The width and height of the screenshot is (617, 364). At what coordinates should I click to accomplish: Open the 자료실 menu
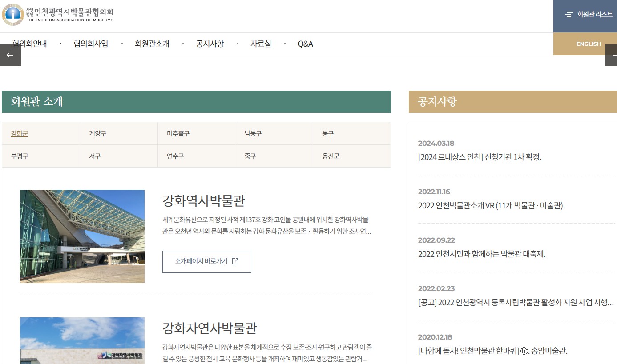click(261, 44)
